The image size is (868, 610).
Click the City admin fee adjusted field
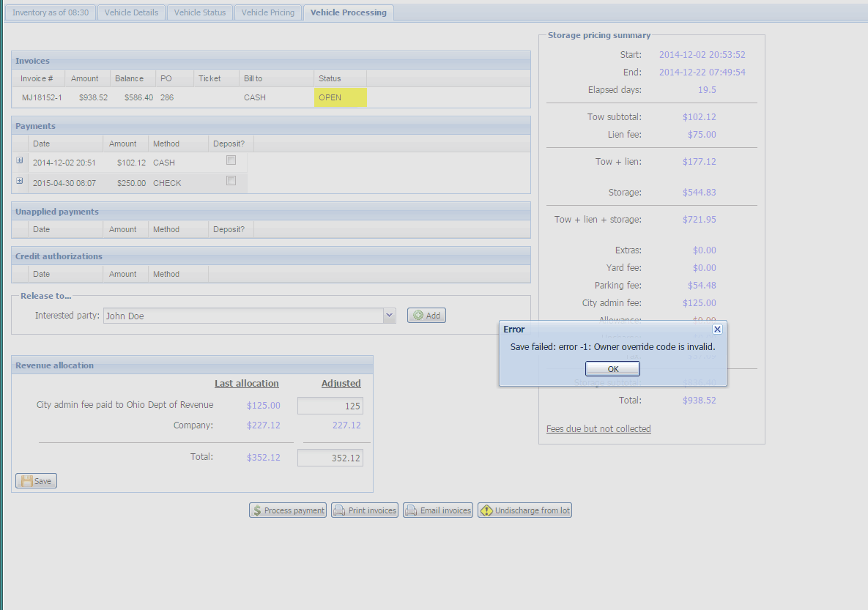tap(330, 406)
